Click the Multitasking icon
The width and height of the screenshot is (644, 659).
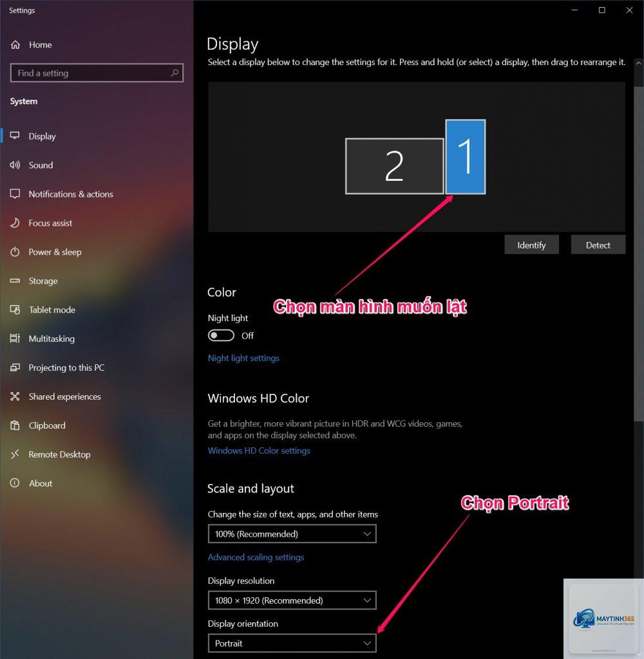pyautogui.click(x=15, y=339)
